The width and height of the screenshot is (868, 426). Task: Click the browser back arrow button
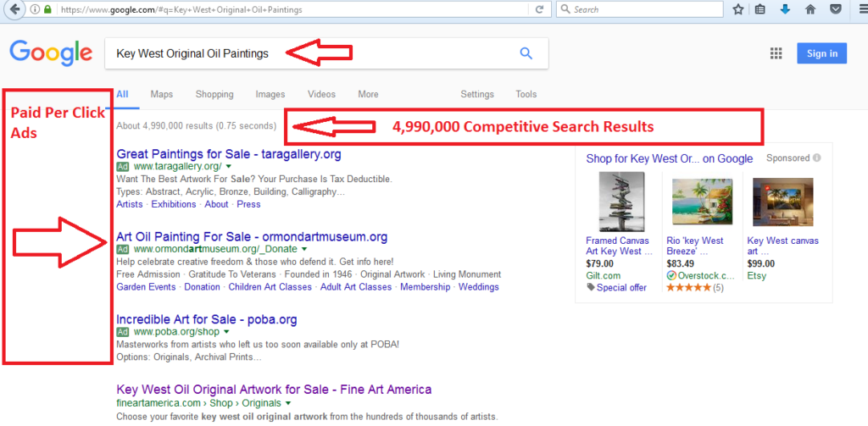click(x=14, y=10)
